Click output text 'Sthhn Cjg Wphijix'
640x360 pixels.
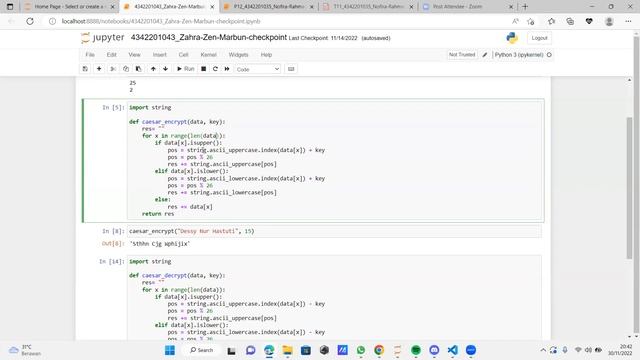160,244
